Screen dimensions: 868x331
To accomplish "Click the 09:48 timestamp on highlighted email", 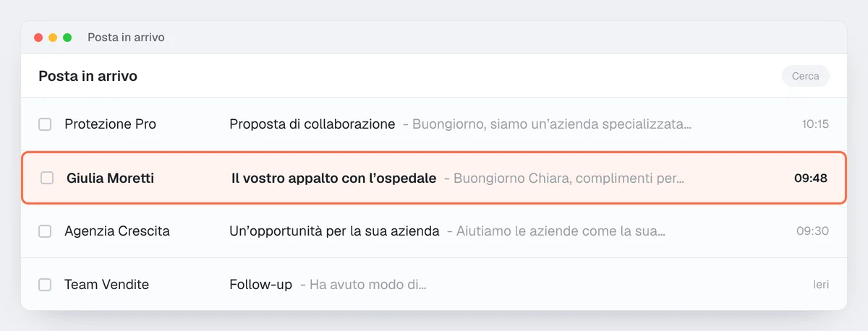I will coord(811,178).
